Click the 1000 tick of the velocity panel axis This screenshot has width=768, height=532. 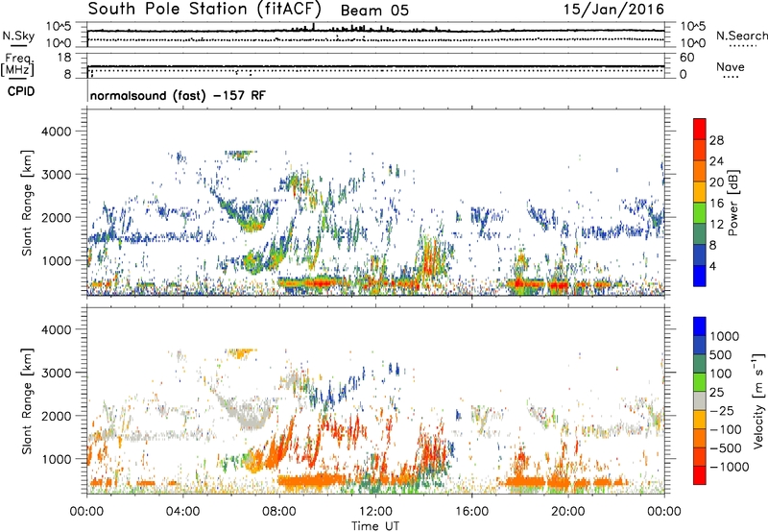(56, 459)
